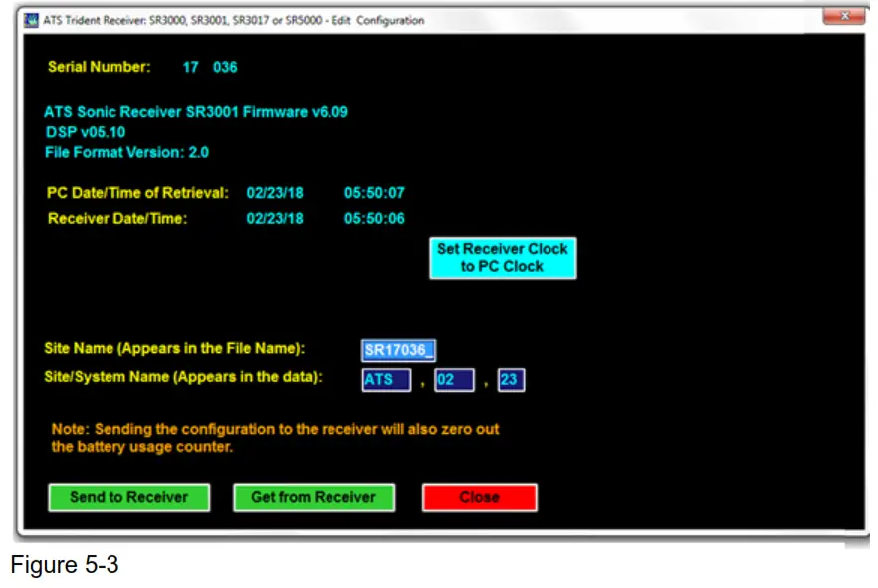This screenshot has width=878, height=588.
Task: Close the Edit Configuration window
Action: tap(844, 15)
